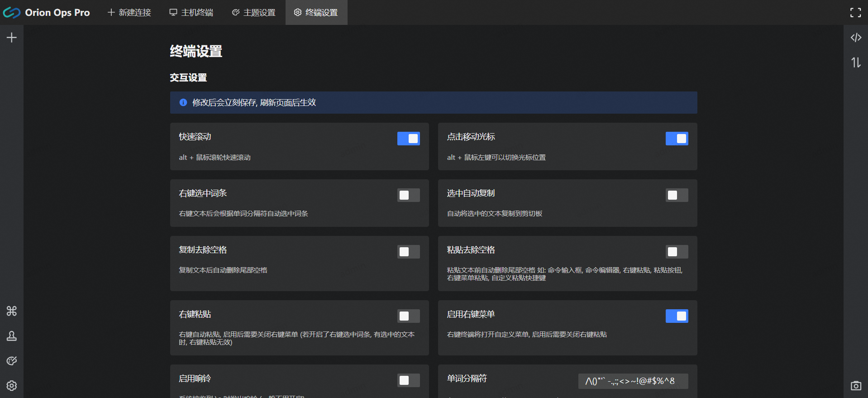Open the code snippet icon on right
Viewport: 868px width, 398px height.
click(855, 38)
